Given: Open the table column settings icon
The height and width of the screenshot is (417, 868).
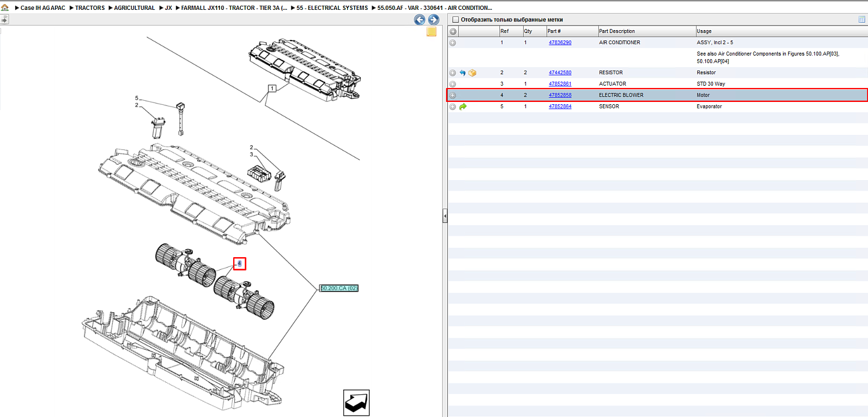Looking at the screenshot, I should coord(862,20).
